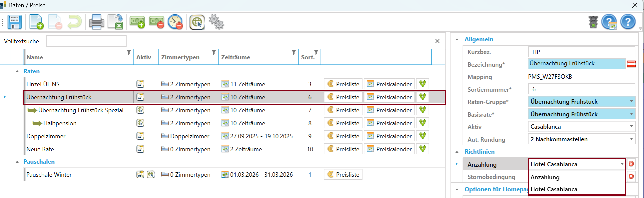Click 11 Zeiträume in Einzel ÜF NS row

248,84
